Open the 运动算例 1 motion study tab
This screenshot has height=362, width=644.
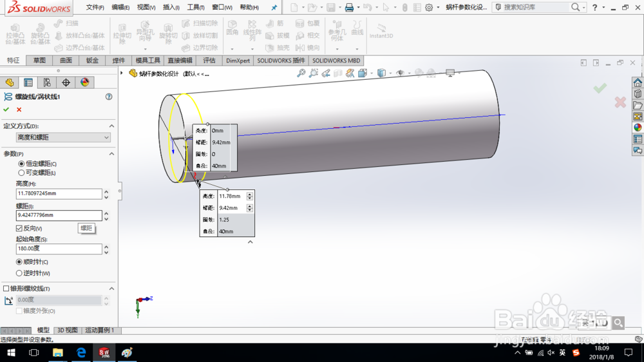click(x=99, y=330)
